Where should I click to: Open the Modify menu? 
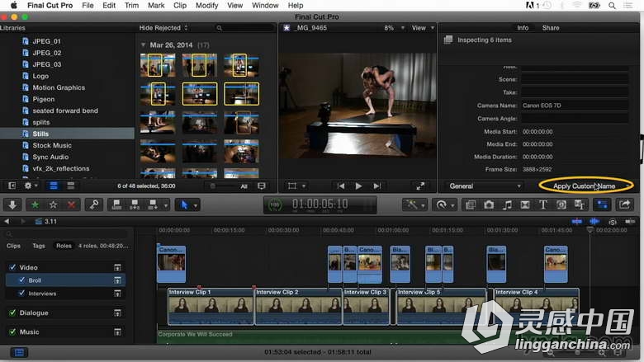(206, 5)
